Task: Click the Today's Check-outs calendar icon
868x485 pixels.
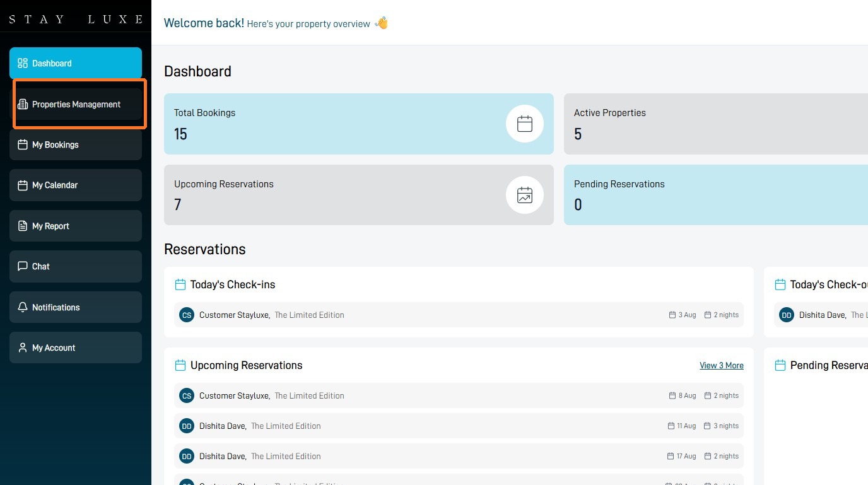Action: (780, 284)
